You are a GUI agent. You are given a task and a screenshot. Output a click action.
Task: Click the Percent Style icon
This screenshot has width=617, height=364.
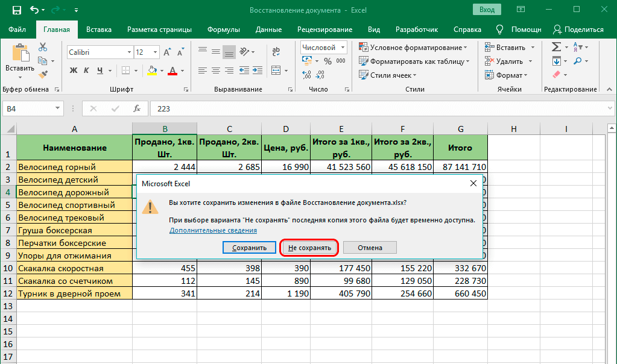pos(327,61)
